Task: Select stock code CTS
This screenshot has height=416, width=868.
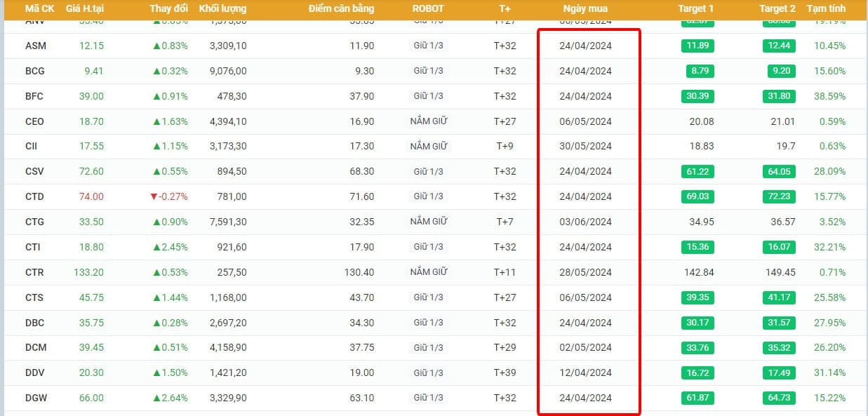Action: click(x=34, y=297)
